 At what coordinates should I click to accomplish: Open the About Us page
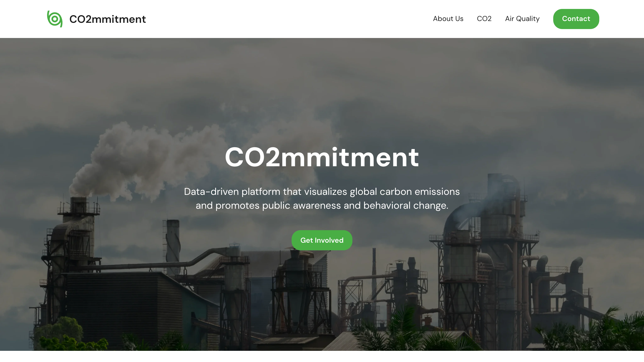point(448,19)
